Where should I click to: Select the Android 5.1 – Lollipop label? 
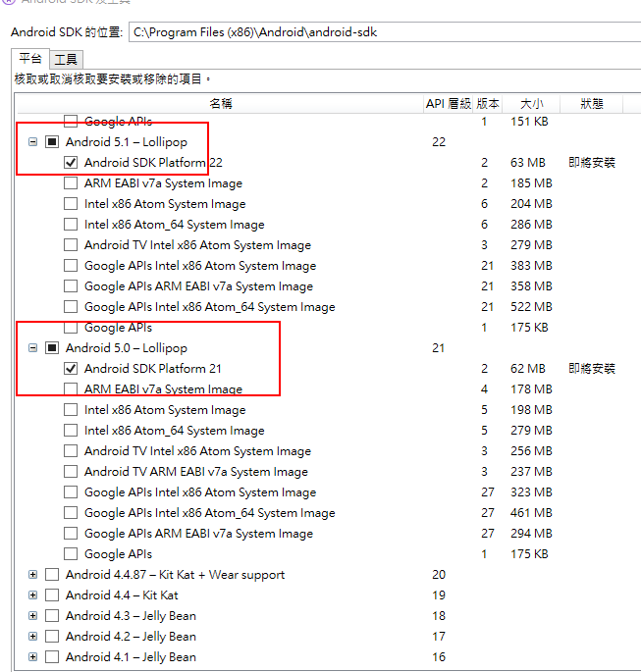pos(127,142)
